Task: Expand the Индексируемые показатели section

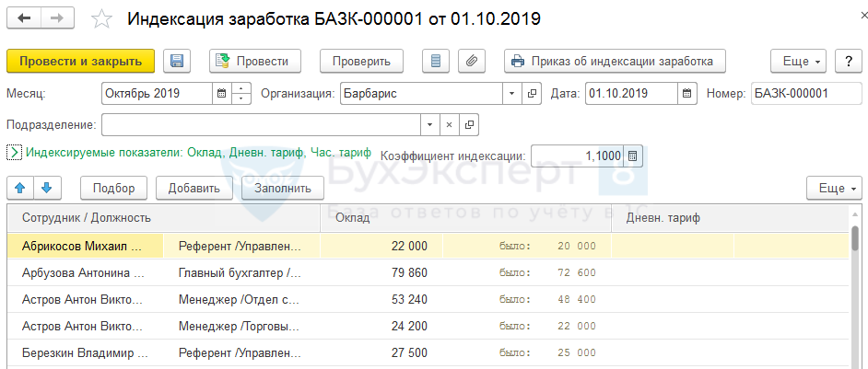Action: click(x=14, y=154)
